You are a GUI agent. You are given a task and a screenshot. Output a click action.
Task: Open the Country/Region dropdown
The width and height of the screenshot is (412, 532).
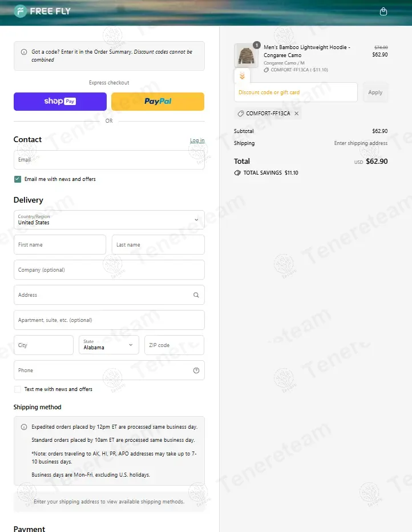(x=109, y=220)
